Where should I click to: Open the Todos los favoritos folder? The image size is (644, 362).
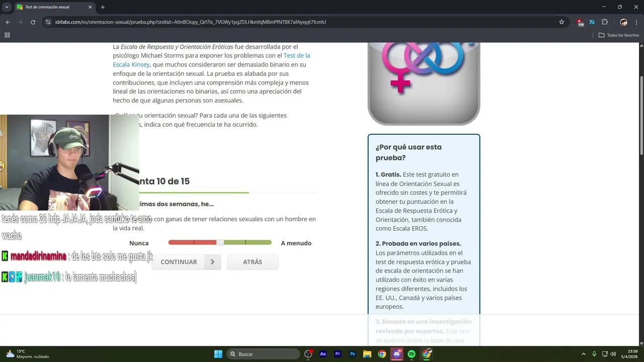point(619,35)
